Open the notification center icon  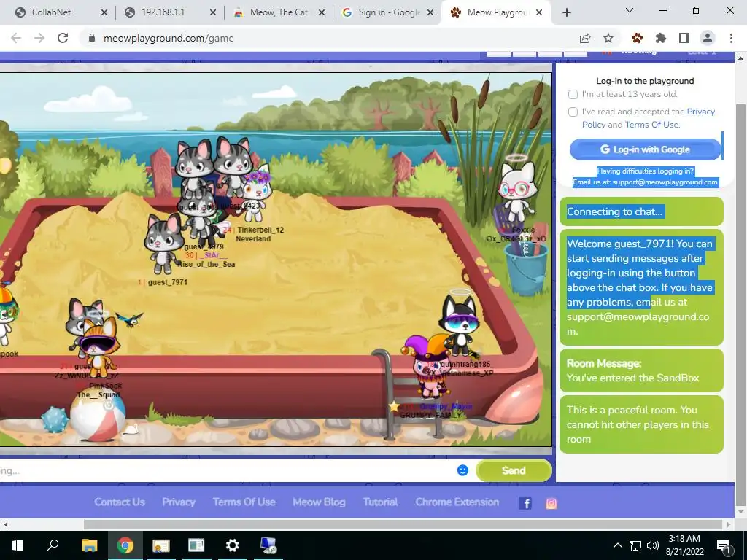(x=724, y=546)
